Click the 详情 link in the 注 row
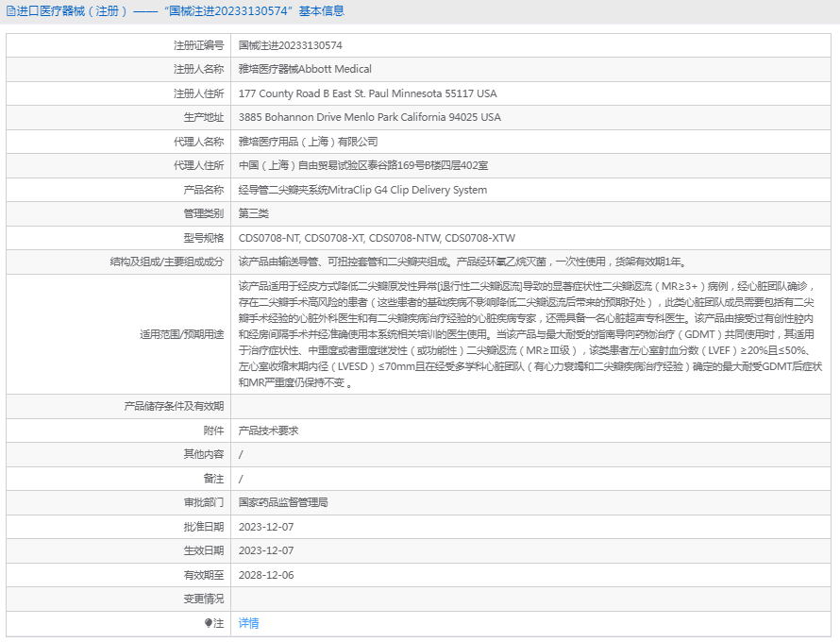This screenshot has height=642, width=840. click(x=248, y=623)
